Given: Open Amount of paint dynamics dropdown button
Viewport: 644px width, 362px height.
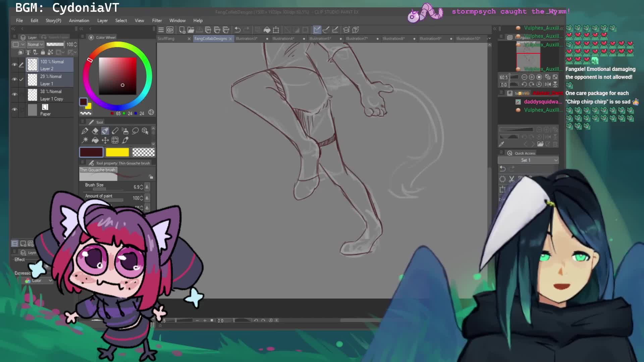Looking at the screenshot, I should tap(147, 198).
